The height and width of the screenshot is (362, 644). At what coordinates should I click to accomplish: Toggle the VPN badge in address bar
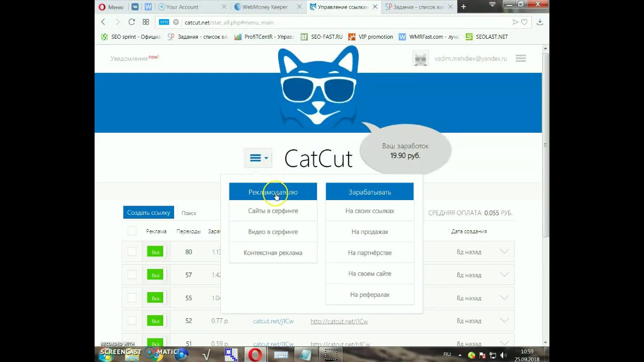click(x=164, y=22)
